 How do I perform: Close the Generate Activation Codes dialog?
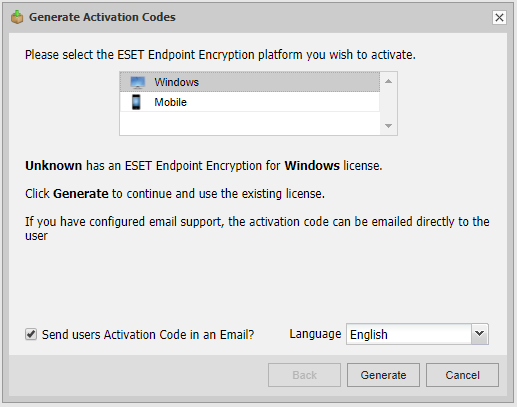click(499, 17)
